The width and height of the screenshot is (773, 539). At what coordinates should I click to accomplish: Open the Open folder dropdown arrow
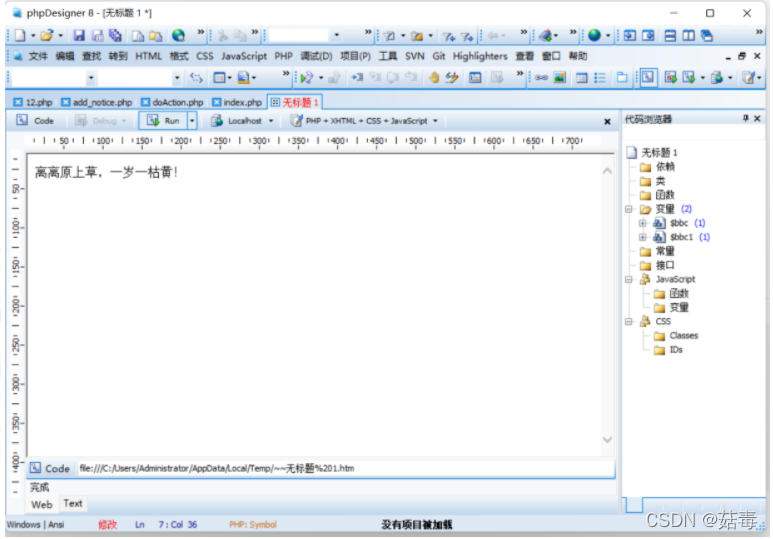coord(61,36)
